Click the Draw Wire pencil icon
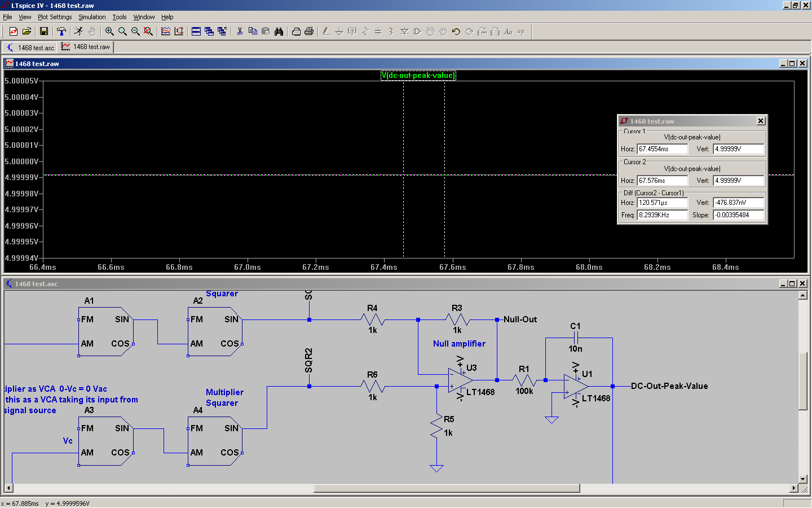Image resolution: width=812 pixels, height=508 pixels. [x=326, y=32]
